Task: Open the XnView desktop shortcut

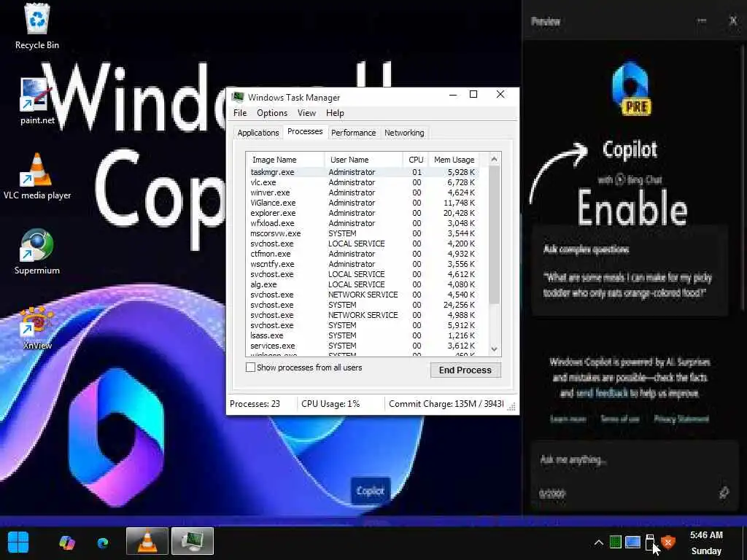Action: point(37,327)
